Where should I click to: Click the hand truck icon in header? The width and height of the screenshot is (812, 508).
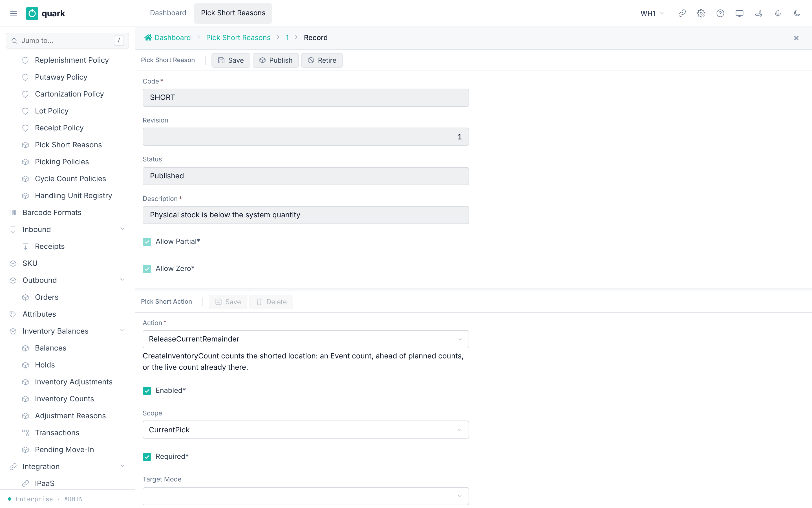click(x=759, y=14)
